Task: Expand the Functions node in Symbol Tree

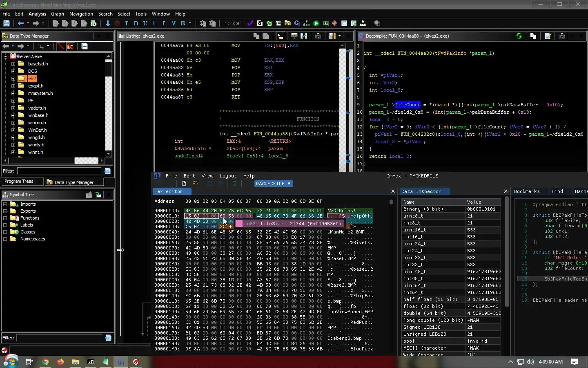Action: pyautogui.click(x=5, y=218)
